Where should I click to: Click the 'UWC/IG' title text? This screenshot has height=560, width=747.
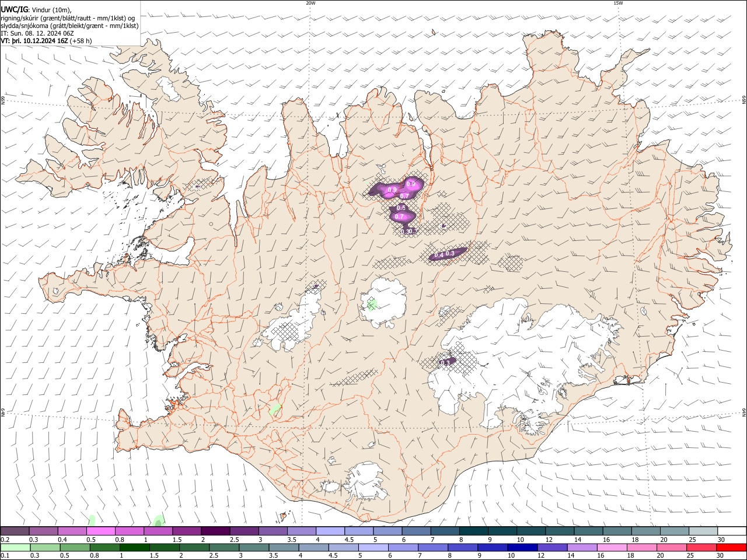pyautogui.click(x=13, y=9)
